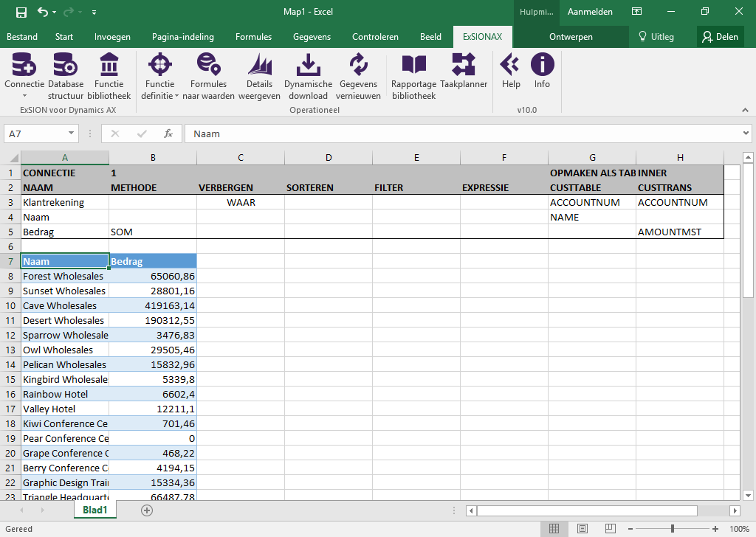Select the Bedrag table header cell

[153, 261]
